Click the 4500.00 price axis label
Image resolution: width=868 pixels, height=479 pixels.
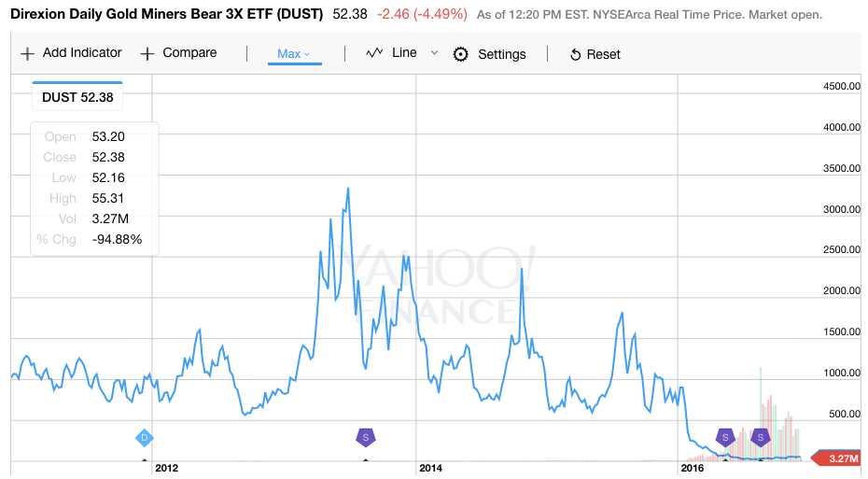(x=842, y=87)
